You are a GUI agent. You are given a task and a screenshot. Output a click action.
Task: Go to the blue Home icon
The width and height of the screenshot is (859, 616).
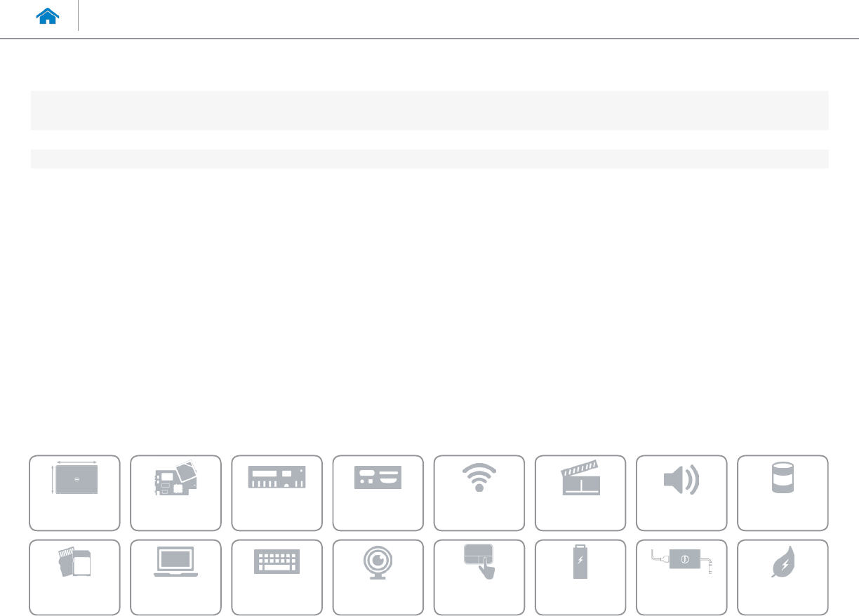point(48,17)
